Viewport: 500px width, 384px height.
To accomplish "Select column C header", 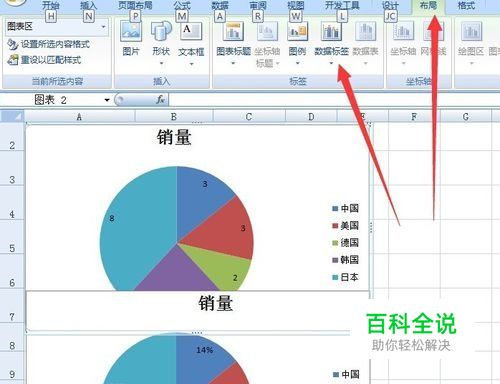I will click(249, 116).
